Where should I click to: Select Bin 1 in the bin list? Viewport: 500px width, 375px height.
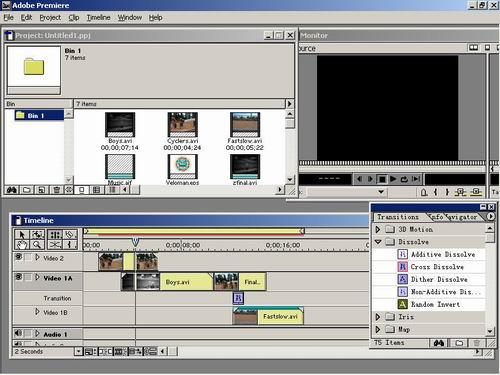(35, 115)
